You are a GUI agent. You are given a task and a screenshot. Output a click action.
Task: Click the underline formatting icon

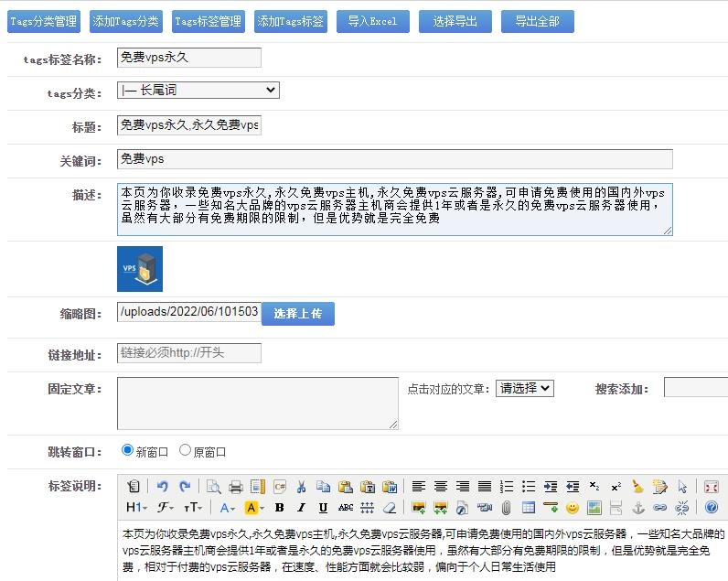coord(323,508)
